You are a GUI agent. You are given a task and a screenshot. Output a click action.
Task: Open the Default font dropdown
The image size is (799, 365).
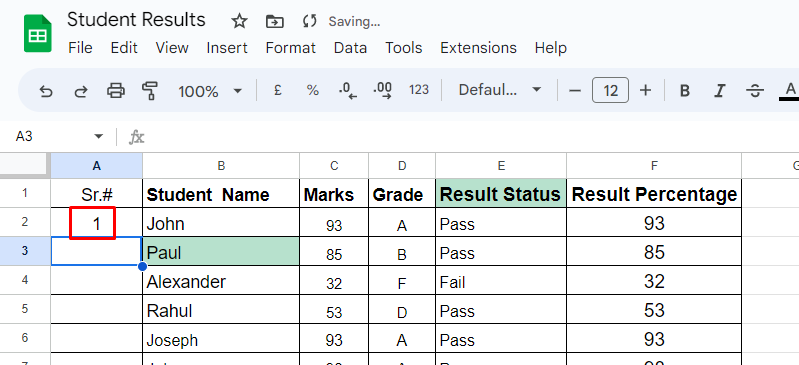[x=499, y=90]
